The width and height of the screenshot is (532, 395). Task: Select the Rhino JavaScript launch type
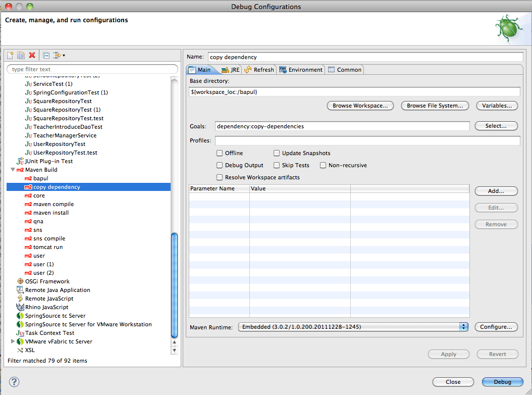click(x=46, y=307)
